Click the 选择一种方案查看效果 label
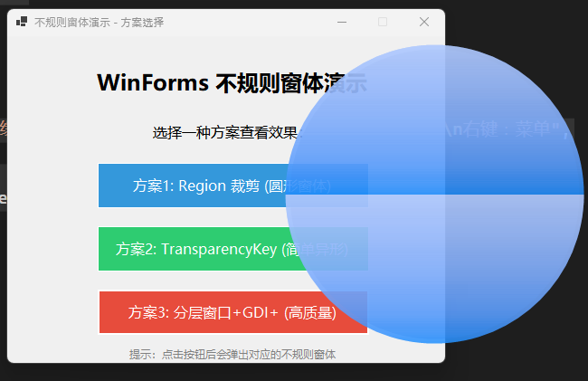Screen dimensions: 588x381 tap(227, 133)
